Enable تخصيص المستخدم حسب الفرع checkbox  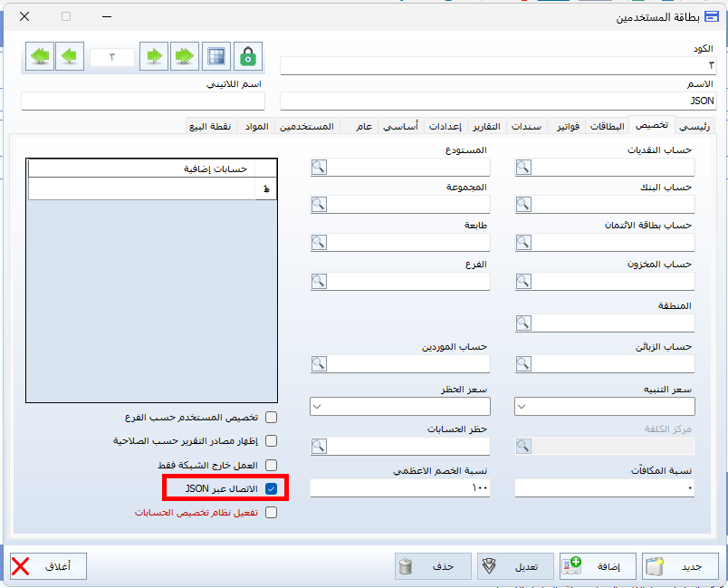(x=271, y=418)
